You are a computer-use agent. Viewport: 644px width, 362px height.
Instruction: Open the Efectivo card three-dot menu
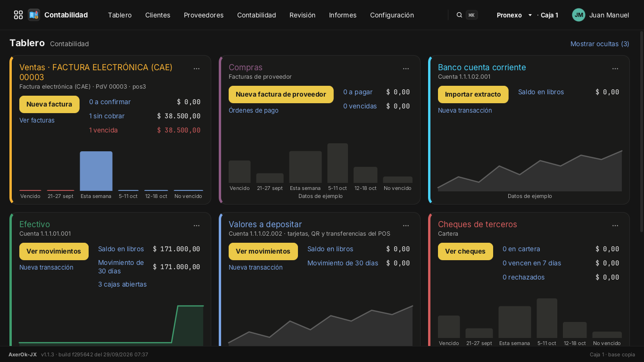pyautogui.click(x=197, y=225)
